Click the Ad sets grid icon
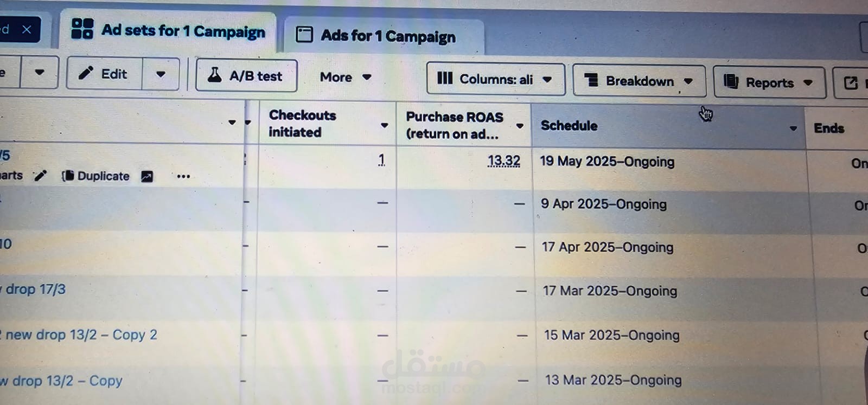Image resolution: width=868 pixels, height=405 pixels. coord(82,29)
